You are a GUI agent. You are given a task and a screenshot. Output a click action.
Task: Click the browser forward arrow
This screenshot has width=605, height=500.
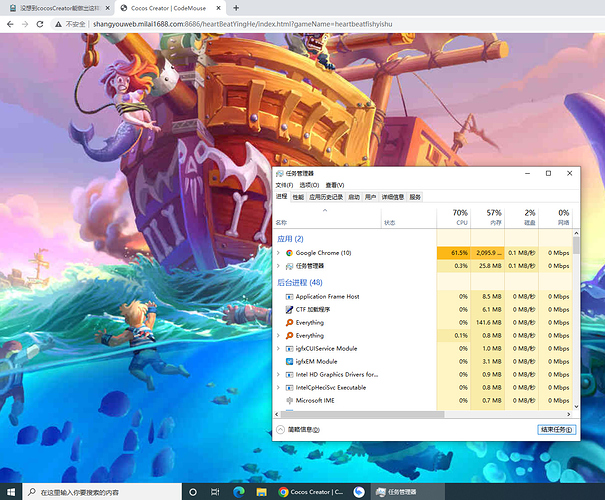coord(25,24)
